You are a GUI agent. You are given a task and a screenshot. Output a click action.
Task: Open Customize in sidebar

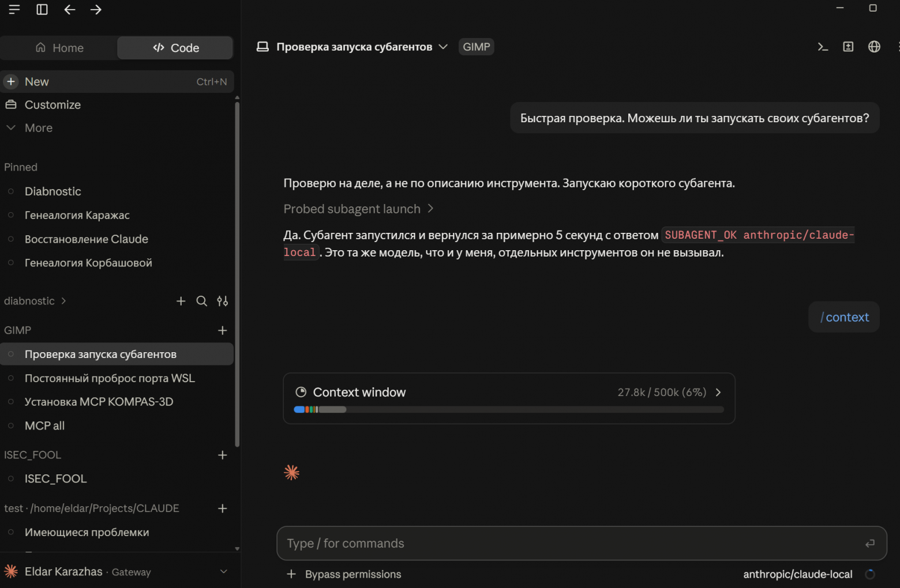point(117,105)
